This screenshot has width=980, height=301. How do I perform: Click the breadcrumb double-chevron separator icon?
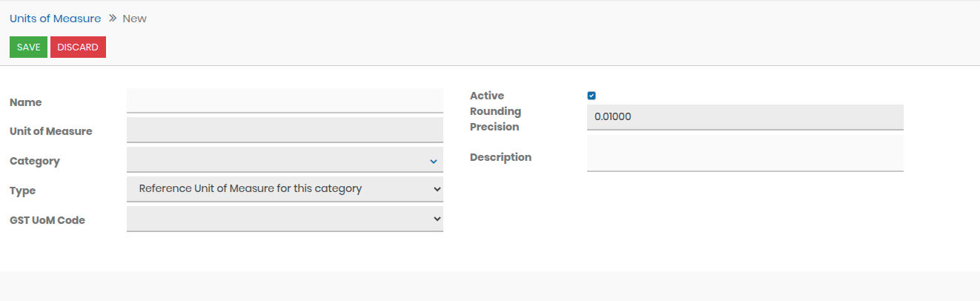pos(113,19)
